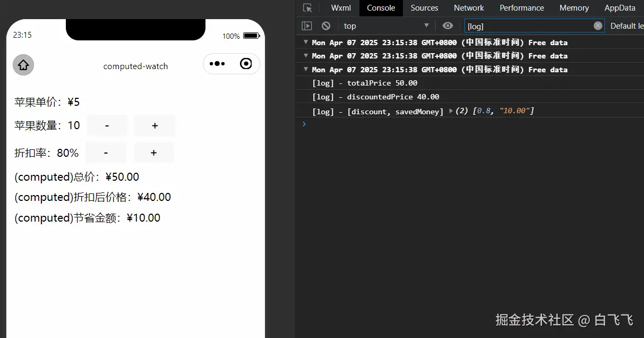Open the three-dot capsule menu
The height and width of the screenshot is (338, 644).
pyautogui.click(x=217, y=64)
